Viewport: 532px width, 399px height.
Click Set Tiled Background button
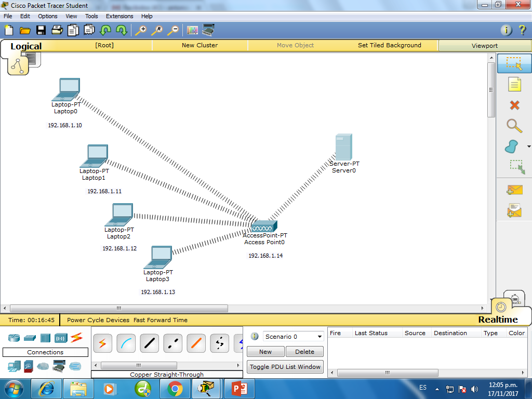click(390, 45)
